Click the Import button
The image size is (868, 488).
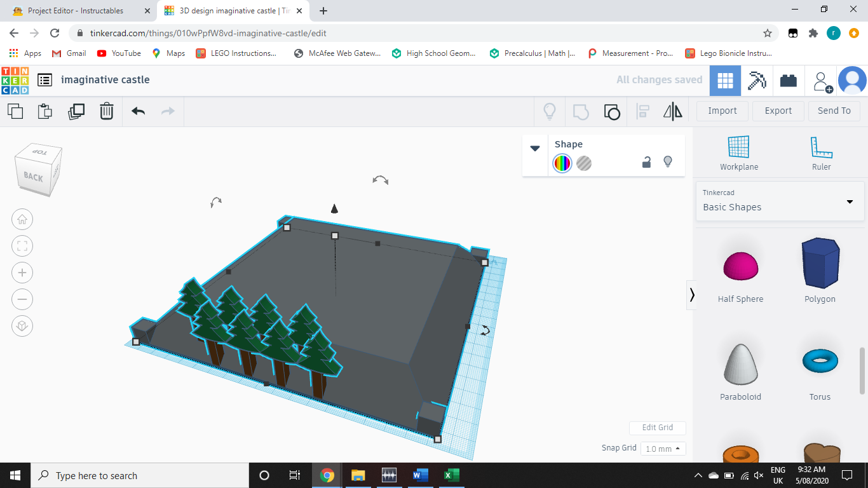722,111
